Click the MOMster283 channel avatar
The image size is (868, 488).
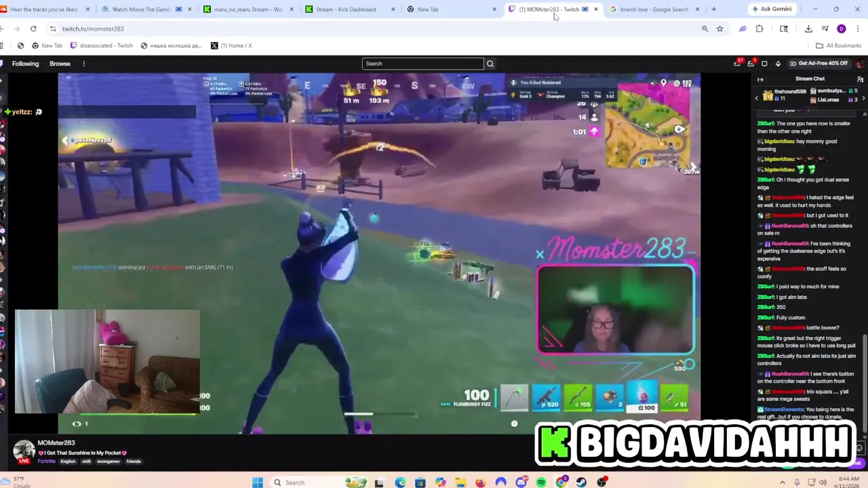(x=24, y=451)
